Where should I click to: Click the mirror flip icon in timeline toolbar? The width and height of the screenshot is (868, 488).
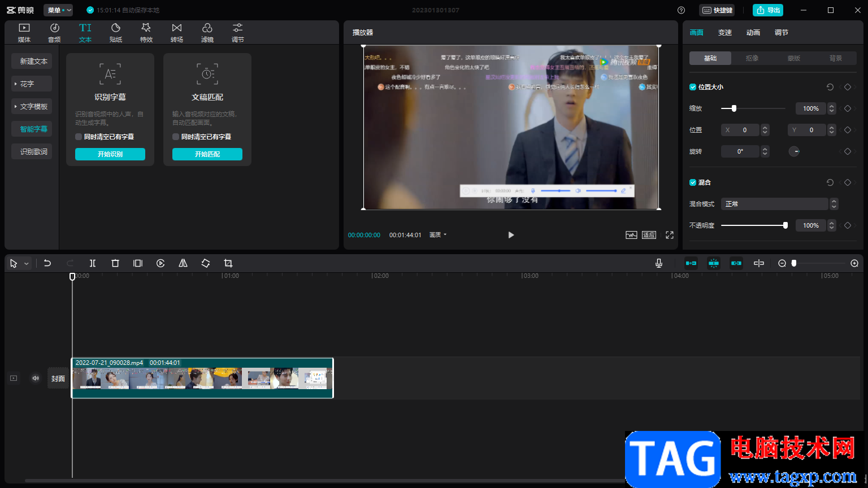point(183,263)
